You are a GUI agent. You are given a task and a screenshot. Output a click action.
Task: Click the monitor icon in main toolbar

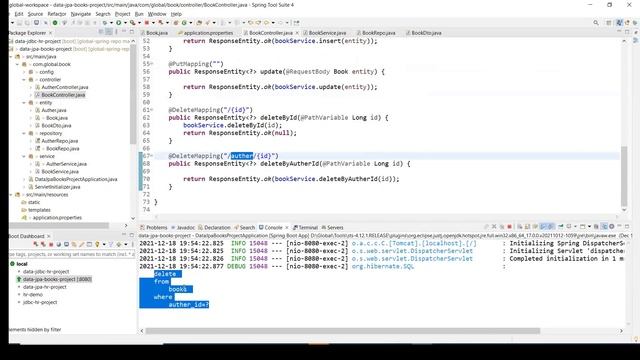(36, 23)
